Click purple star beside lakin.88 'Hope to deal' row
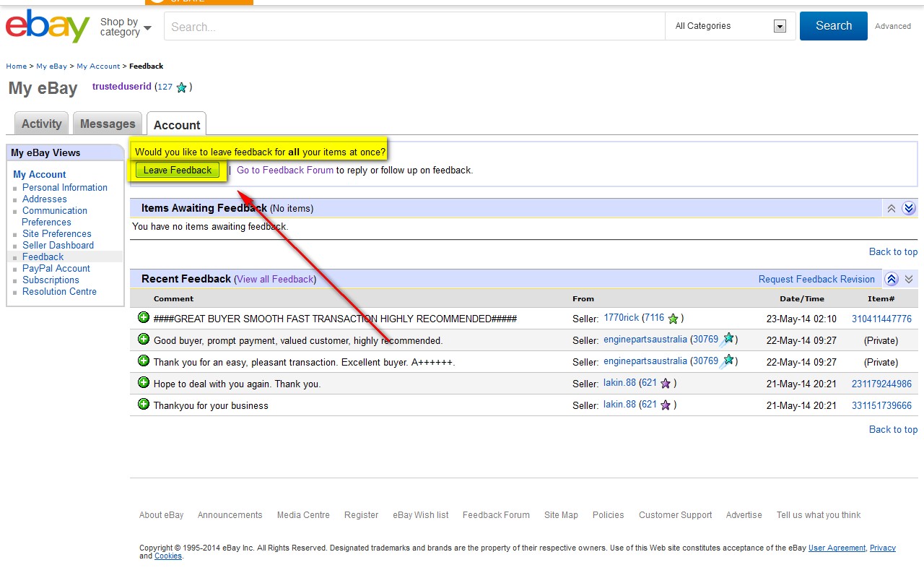 coord(666,384)
